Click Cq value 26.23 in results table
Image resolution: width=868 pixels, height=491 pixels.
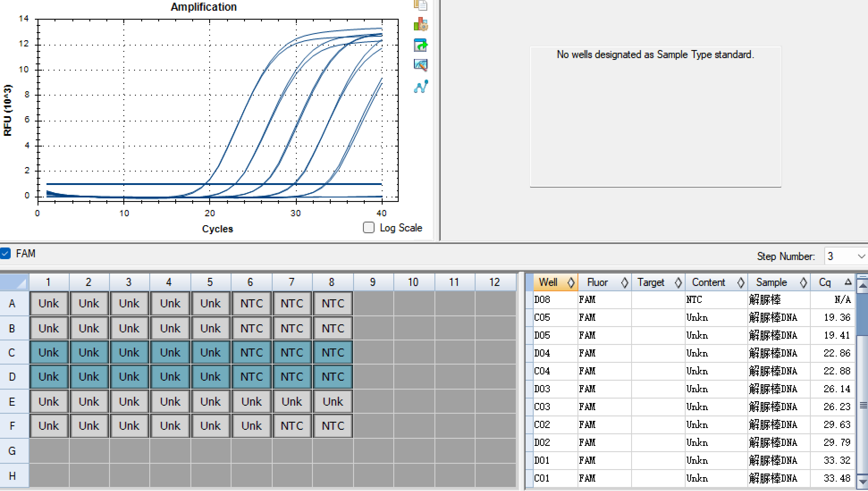pyautogui.click(x=833, y=407)
